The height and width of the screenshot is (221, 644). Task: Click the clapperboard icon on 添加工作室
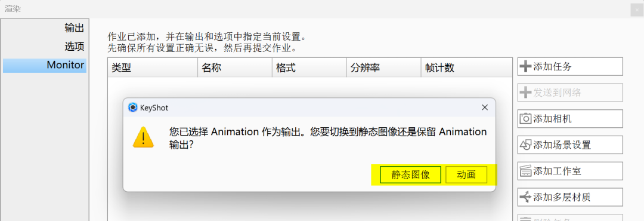(525, 171)
